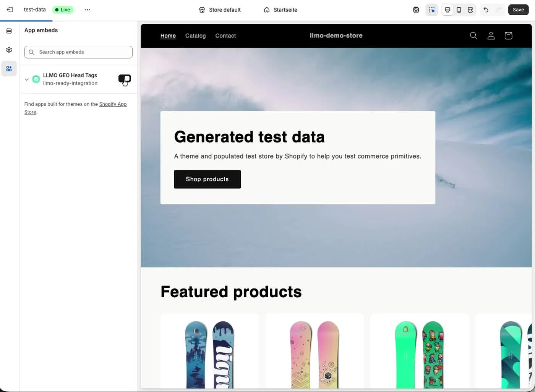This screenshot has width=535, height=392.
Task: Open the Store default market selector
Action: click(220, 10)
